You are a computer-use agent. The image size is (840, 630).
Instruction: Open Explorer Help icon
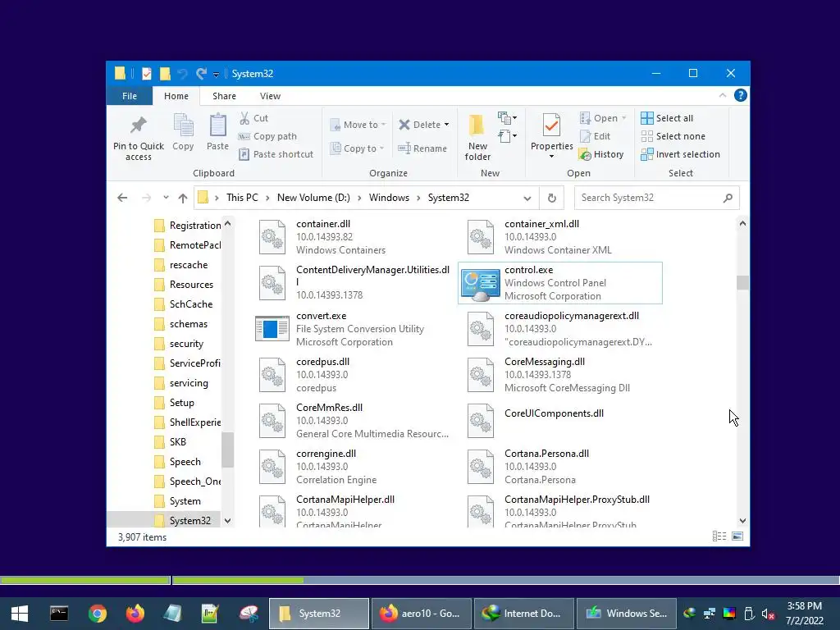click(x=741, y=95)
